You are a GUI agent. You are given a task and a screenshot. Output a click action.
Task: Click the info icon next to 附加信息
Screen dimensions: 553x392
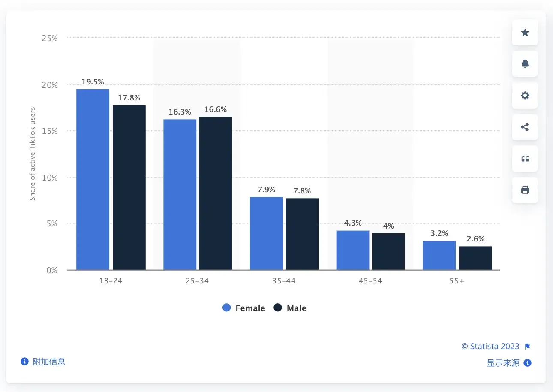point(24,362)
